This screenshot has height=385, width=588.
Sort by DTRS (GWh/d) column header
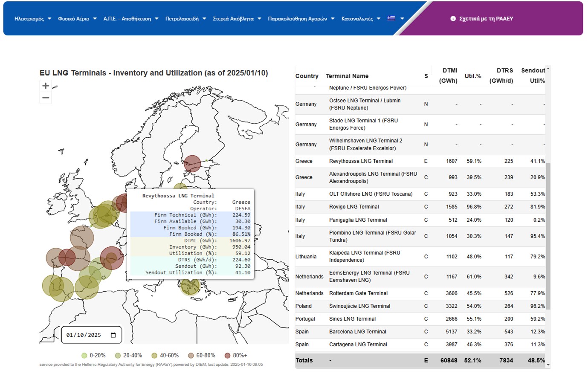[501, 75]
